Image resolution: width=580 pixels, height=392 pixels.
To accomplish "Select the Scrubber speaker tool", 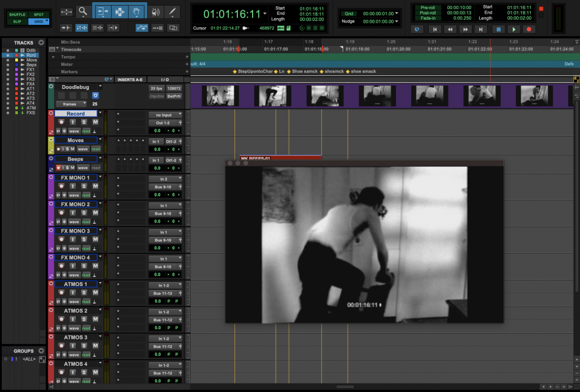I will (x=155, y=11).
